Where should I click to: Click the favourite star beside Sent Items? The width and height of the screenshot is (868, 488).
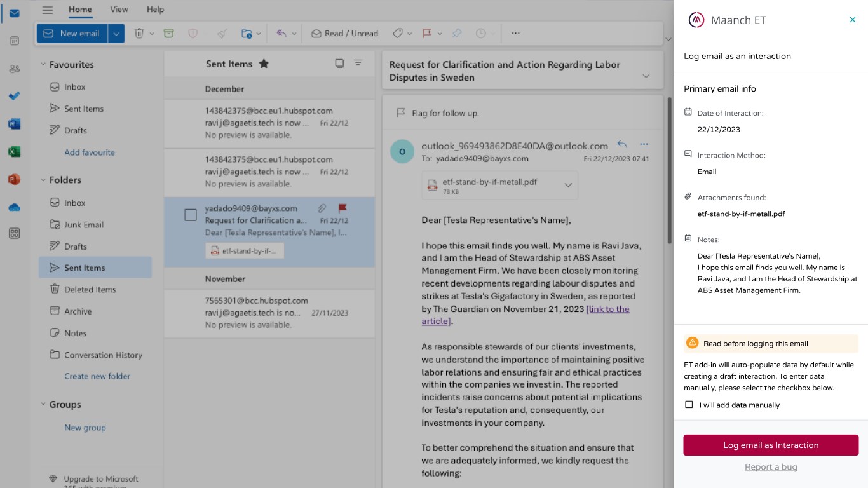[x=264, y=64]
